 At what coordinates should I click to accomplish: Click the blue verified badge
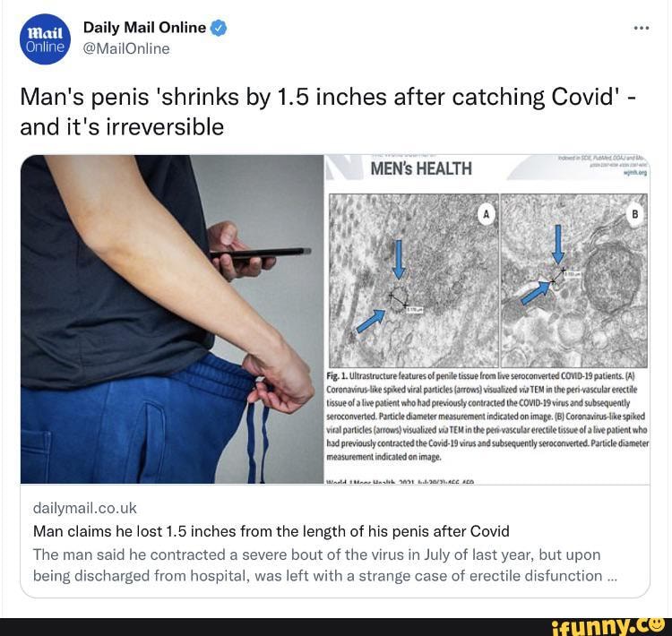(219, 28)
